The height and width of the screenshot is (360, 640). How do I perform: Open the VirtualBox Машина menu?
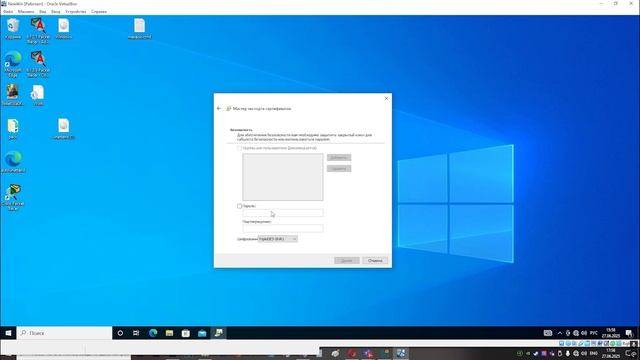tap(26, 11)
